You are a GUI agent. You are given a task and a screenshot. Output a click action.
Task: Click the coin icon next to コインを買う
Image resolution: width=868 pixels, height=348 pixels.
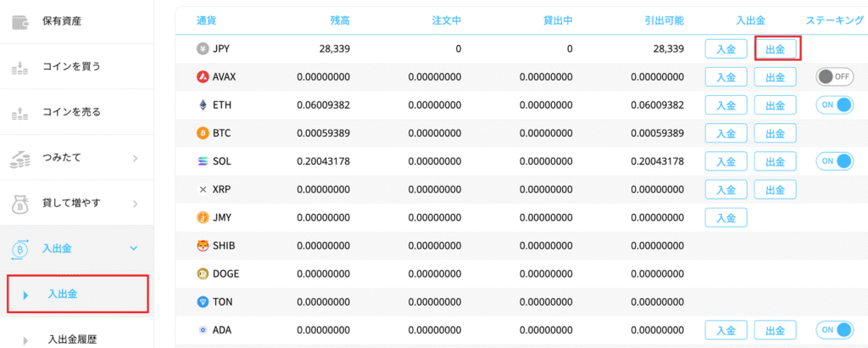[x=19, y=66]
